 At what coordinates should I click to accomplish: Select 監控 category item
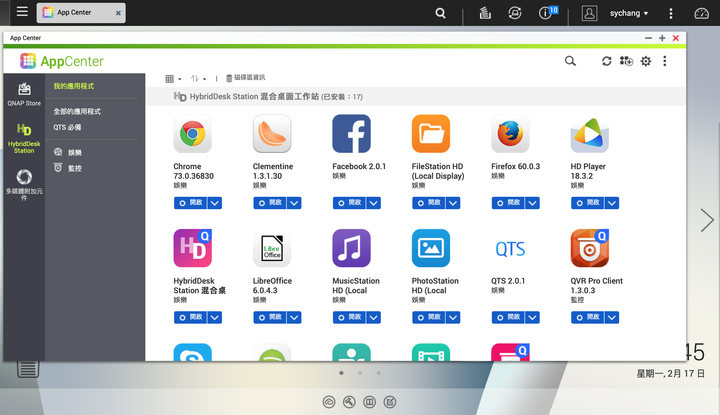pyautogui.click(x=68, y=168)
